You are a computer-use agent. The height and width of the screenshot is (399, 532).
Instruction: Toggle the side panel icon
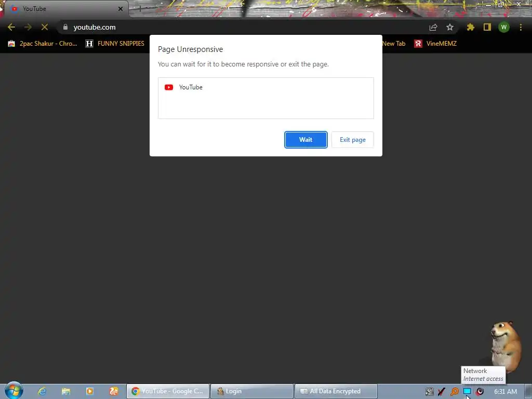(487, 27)
